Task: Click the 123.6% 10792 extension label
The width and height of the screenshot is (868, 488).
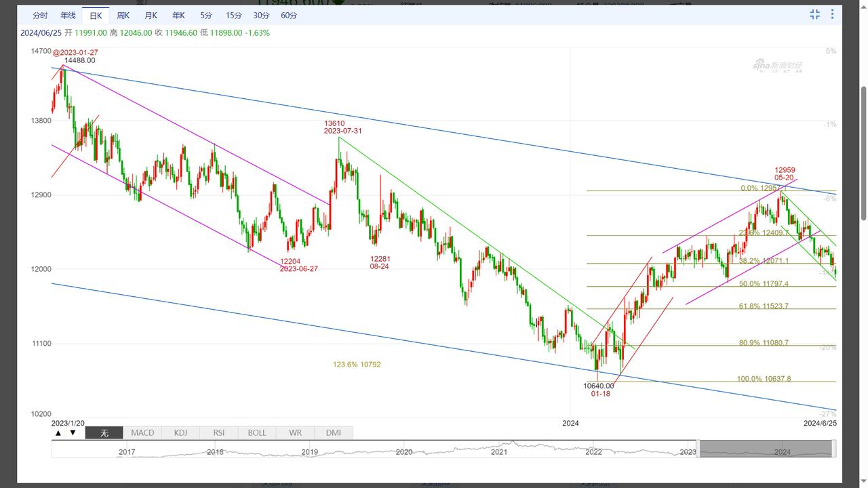Action: (x=357, y=365)
